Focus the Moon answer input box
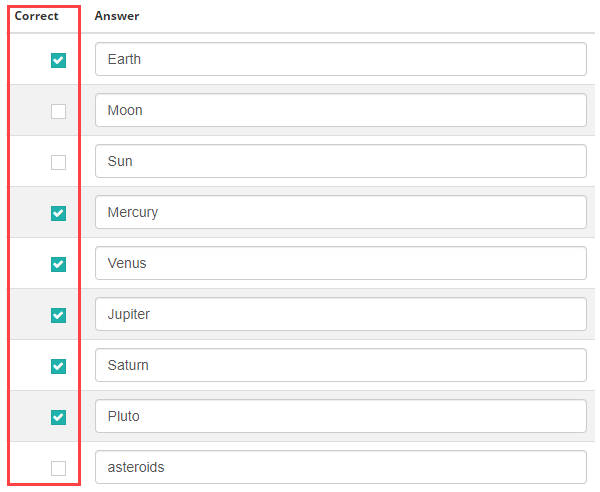600x492 pixels. 340,110
